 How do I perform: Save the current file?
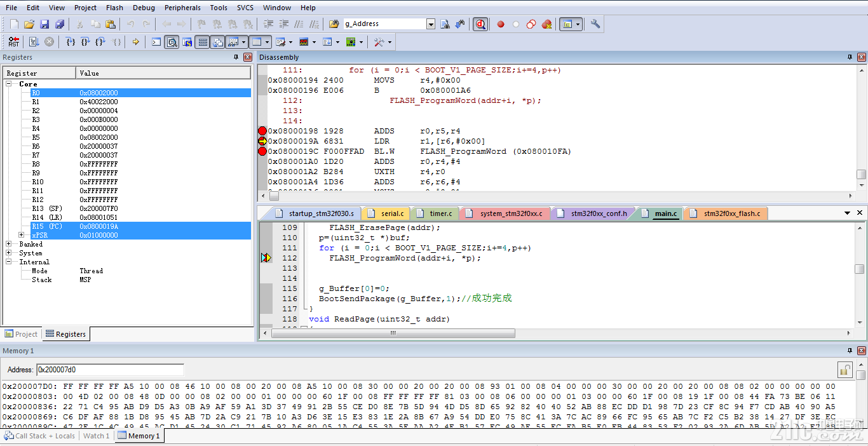(x=44, y=24)
